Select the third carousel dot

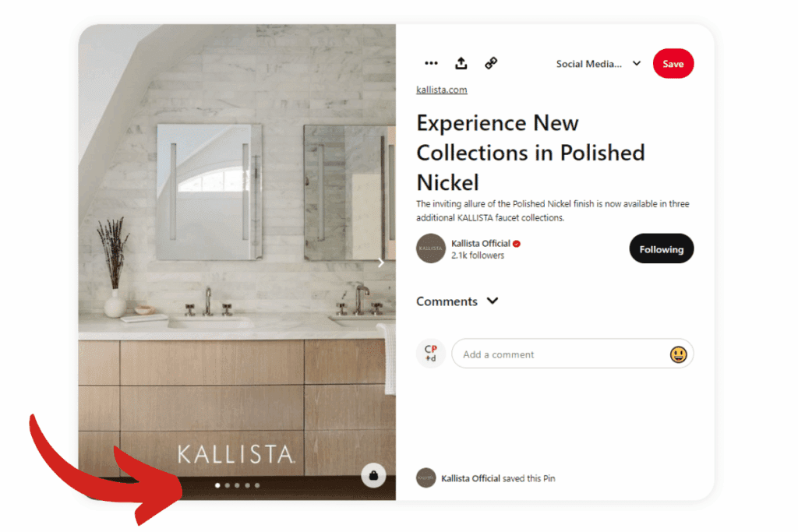point(237,485)
